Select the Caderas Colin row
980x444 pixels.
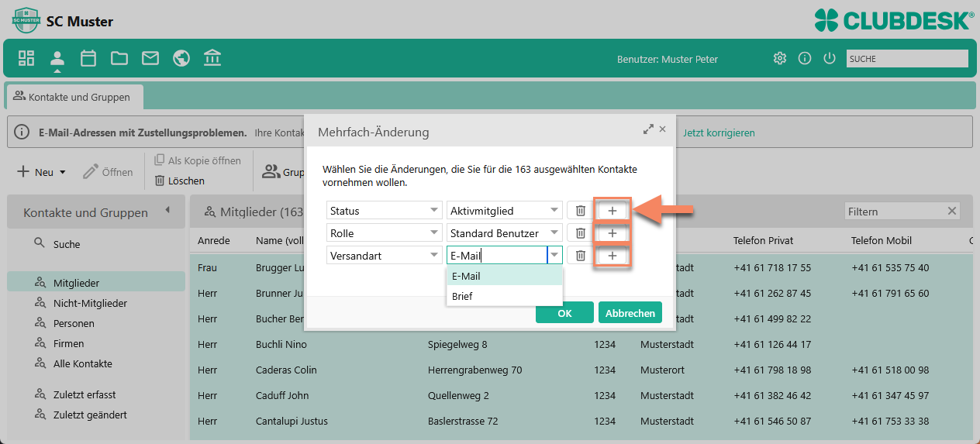[581, 370]
